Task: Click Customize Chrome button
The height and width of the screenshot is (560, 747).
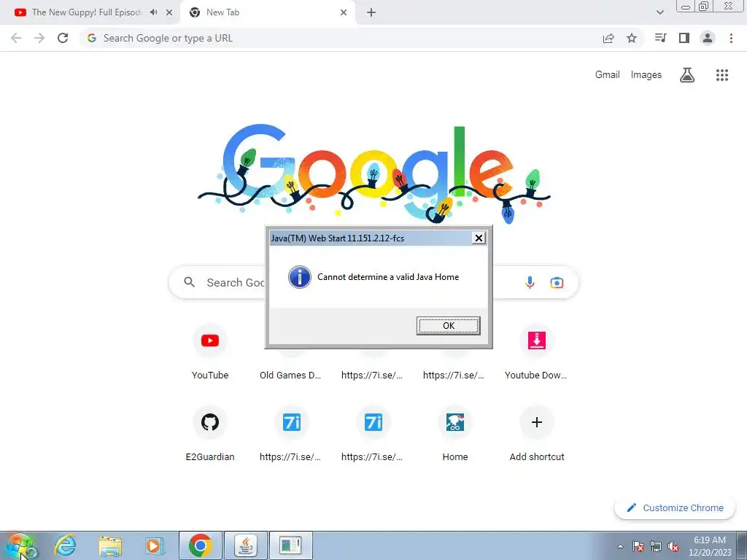Action: [x=675, y=507]
